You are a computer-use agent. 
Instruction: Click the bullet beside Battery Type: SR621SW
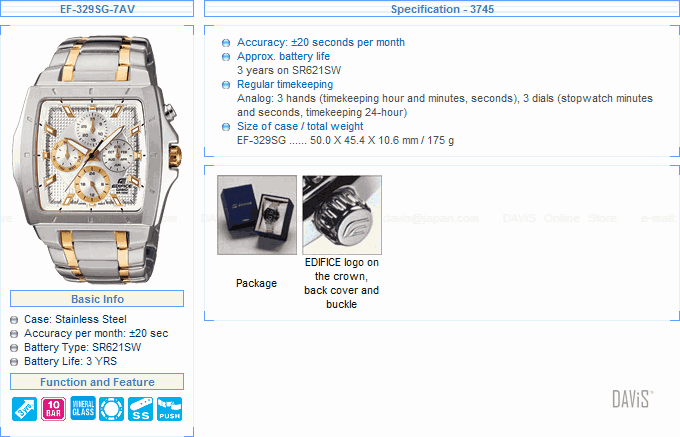coord(14,348)
